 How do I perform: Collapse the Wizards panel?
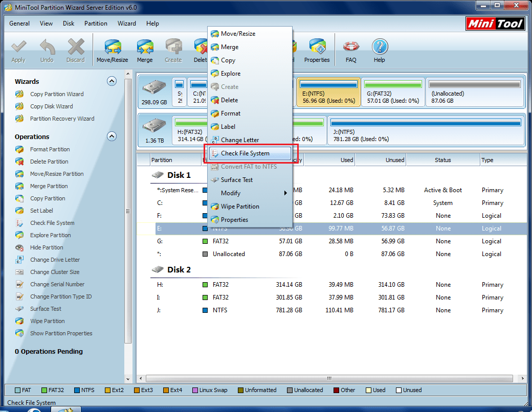(112, 81)
